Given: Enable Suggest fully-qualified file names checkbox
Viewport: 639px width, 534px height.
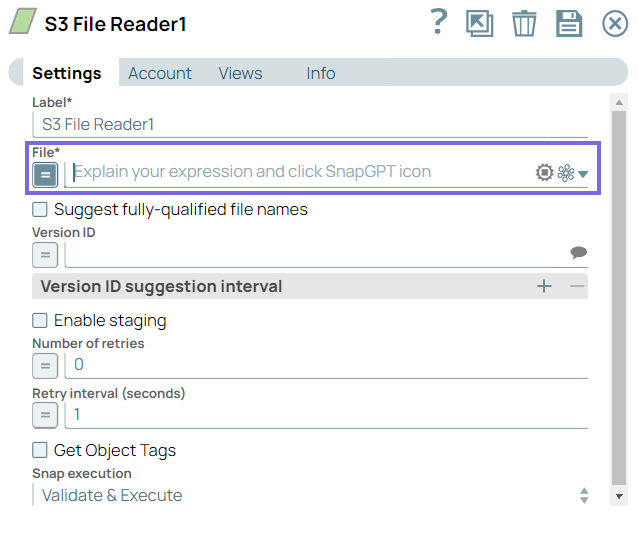Looking at the screenshot, I should (40, 210).
